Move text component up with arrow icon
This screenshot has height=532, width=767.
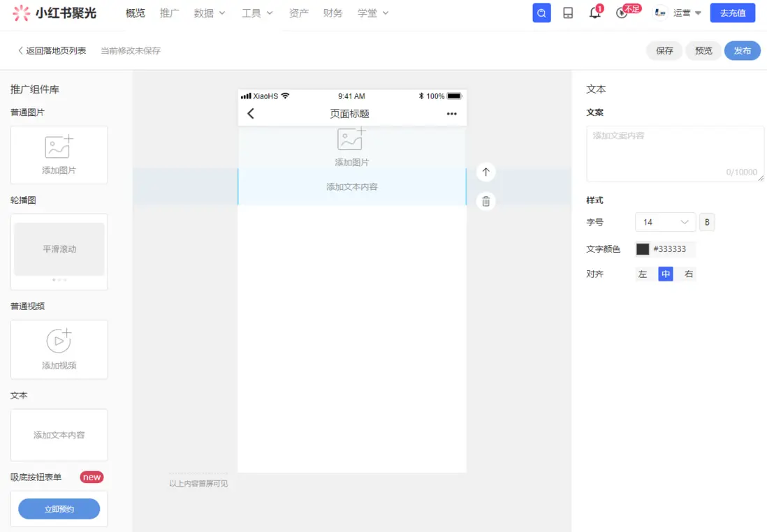click(485, 172)
